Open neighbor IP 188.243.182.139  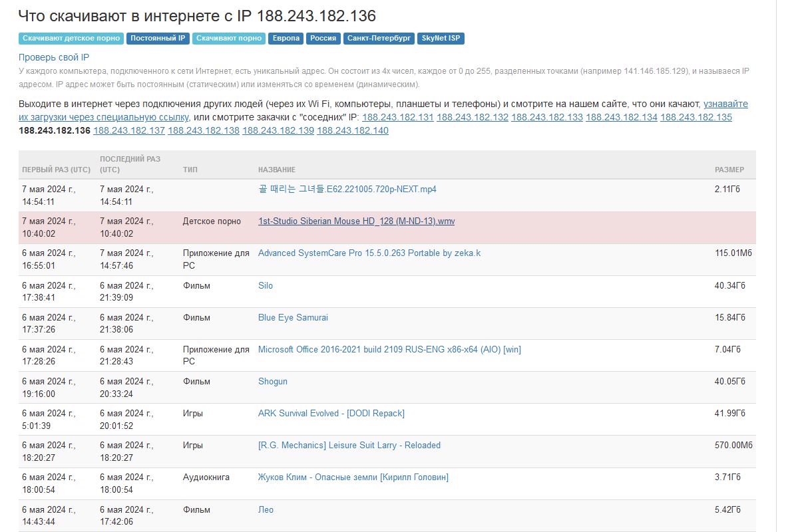click(278, 130)
